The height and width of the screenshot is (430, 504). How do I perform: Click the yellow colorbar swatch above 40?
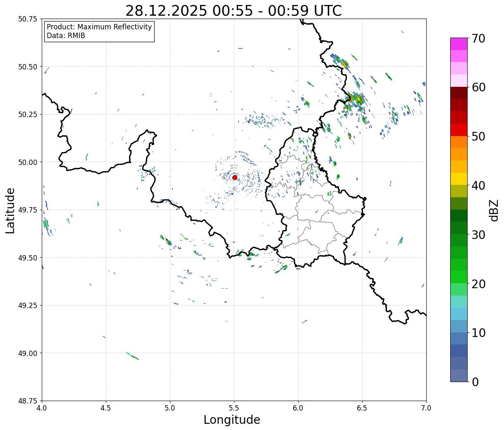pos(459,179)
